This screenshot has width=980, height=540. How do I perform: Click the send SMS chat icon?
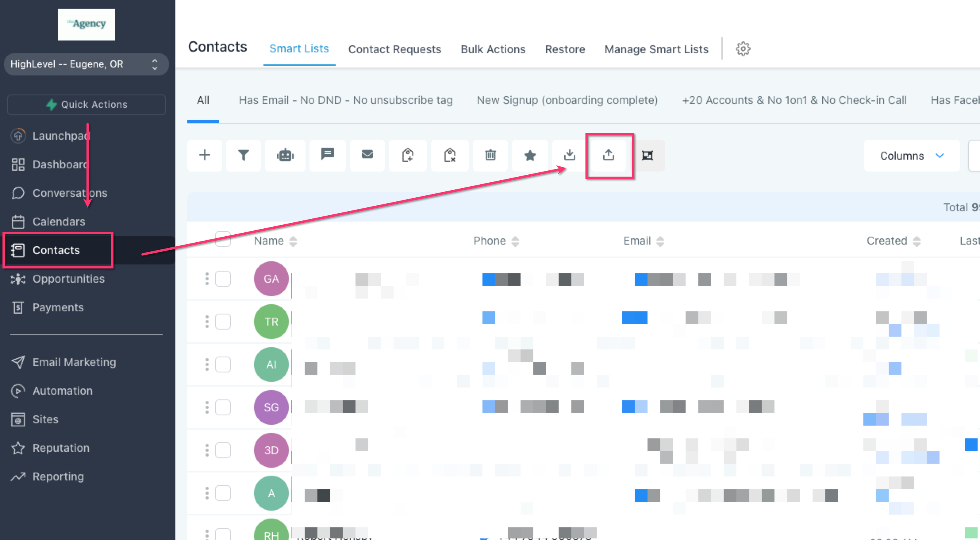point(327,154)
